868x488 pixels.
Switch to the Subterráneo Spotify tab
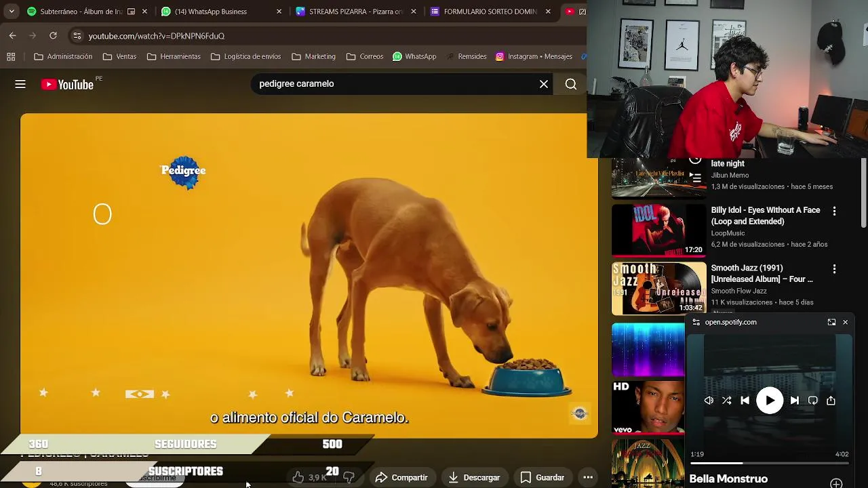pyautogui.click(x=81, y=12)
